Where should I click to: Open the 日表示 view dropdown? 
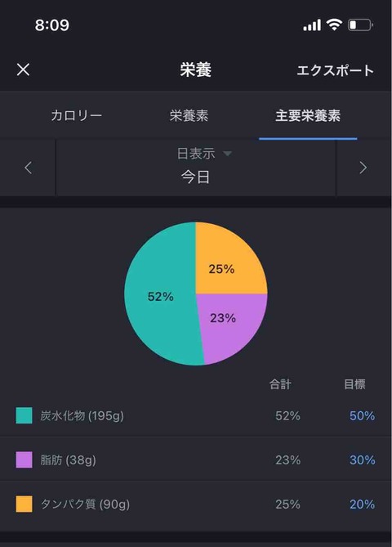click(204, 154)
